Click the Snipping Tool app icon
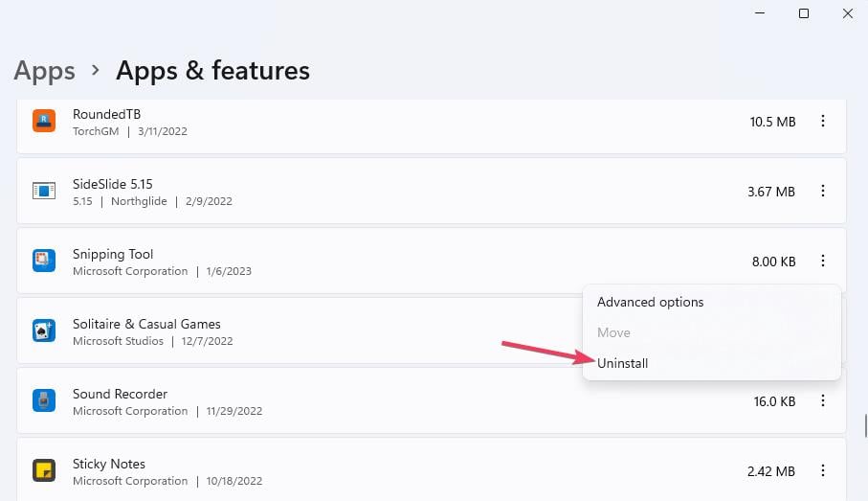This screenshot has height=501, width=868. pos(44,261)
